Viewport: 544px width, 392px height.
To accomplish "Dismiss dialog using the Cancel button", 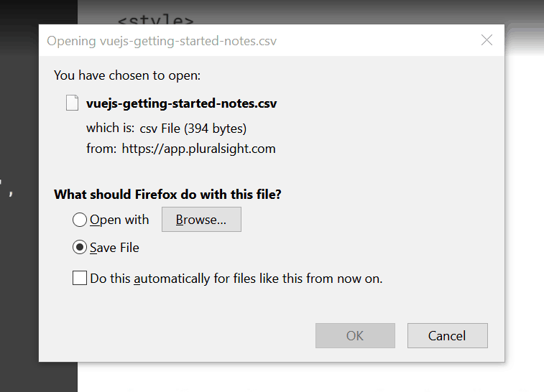I will 447,335.
